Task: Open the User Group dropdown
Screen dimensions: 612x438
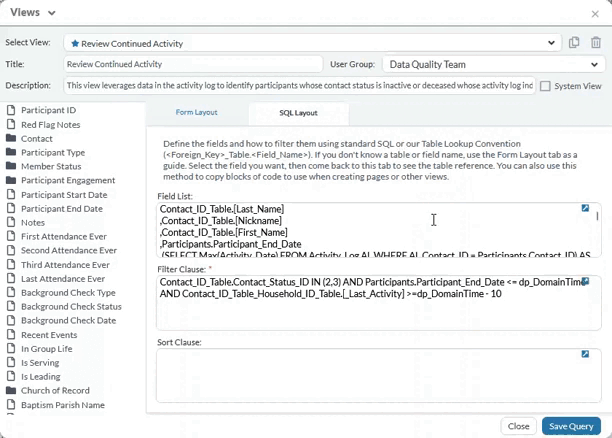Action: click(x=494, y=64)
